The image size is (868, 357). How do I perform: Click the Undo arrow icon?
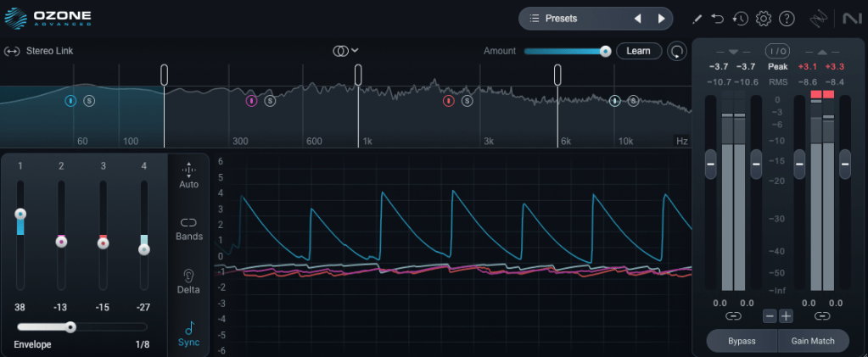point(718,18)
